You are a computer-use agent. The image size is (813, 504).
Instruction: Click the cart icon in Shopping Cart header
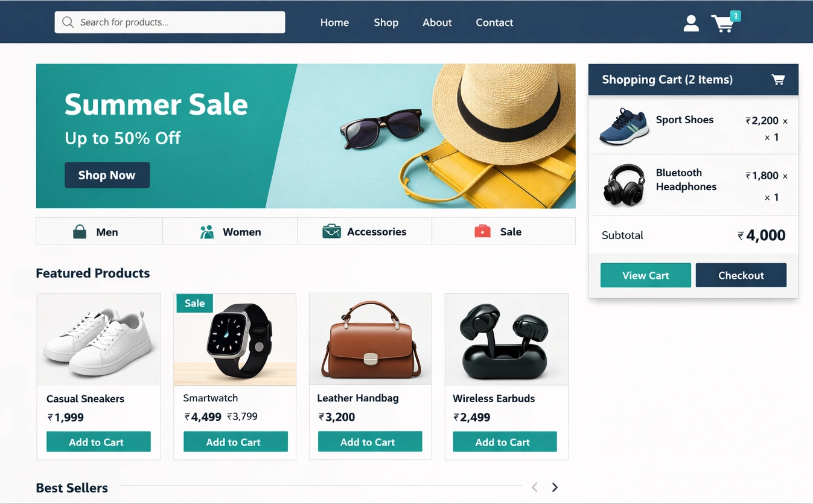(x=778, y=80)
